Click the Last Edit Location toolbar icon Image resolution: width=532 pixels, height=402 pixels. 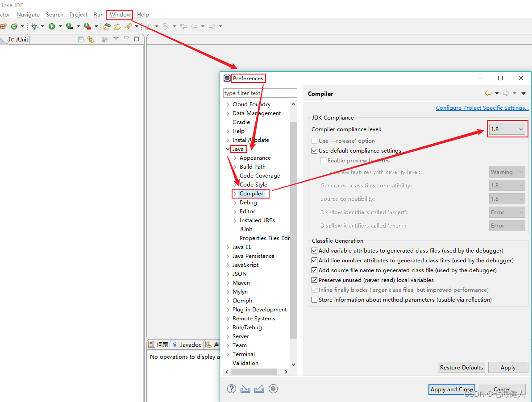click(x=183, y=26)
